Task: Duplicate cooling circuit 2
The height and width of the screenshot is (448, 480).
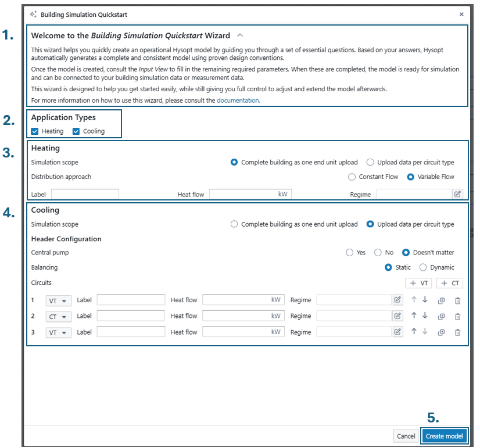Action: [x=441, y=316]
